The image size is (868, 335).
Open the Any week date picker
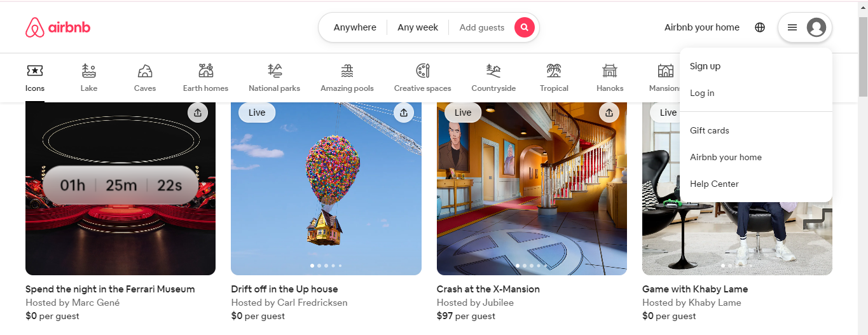418,27
